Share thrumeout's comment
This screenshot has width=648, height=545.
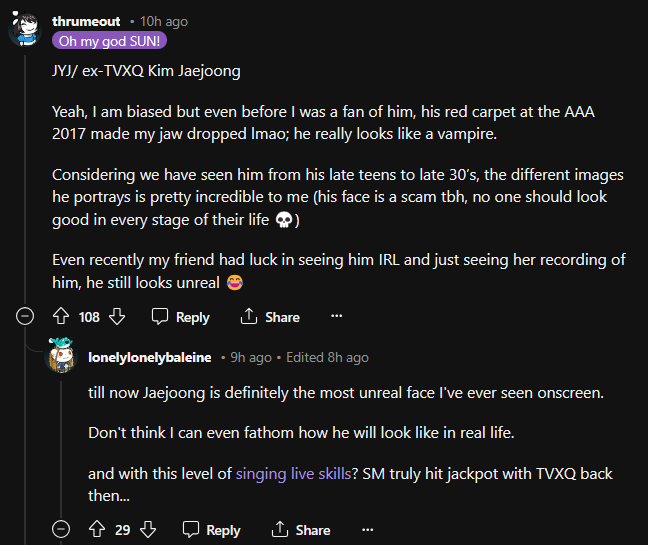click(x=270, y=317)
